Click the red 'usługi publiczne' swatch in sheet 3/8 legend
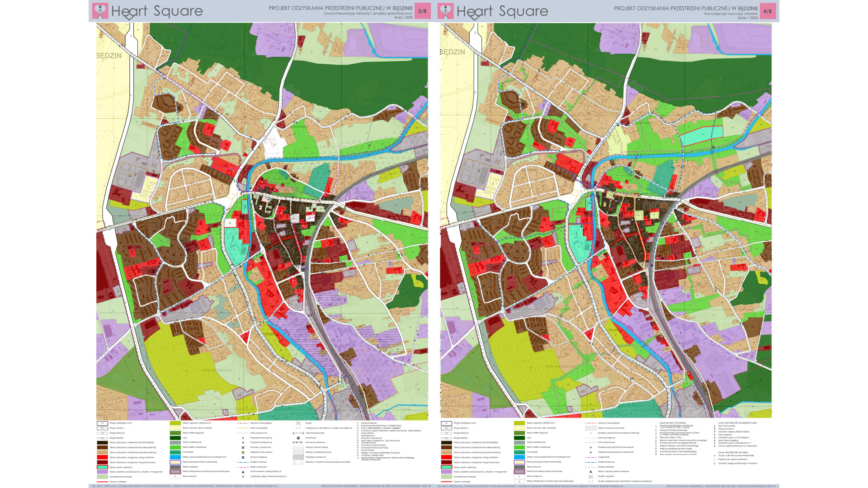Viewport: 868px width, 488px height. pyautogui.click(x=102, y=457)
